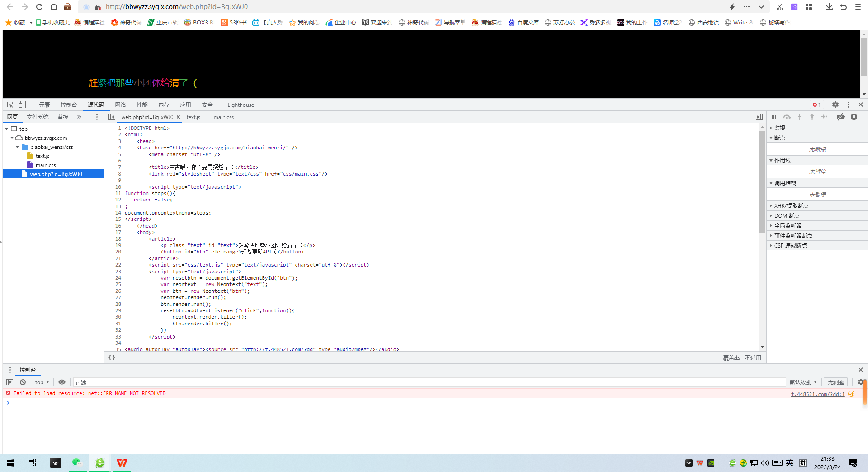Click the step out debugger icon
The image size is (868, 472).
pos(812,117)
